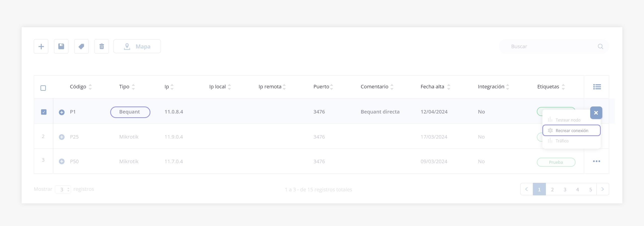The width and height of the screenshot is (644, 226).
Task: Change the Mostrar records count stepper
Action: [68, 189]
